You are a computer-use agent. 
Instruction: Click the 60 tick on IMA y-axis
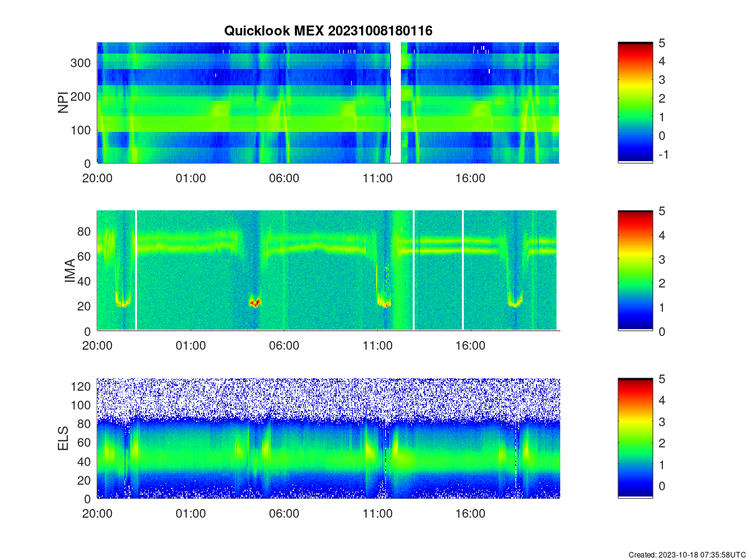point(85,256)
